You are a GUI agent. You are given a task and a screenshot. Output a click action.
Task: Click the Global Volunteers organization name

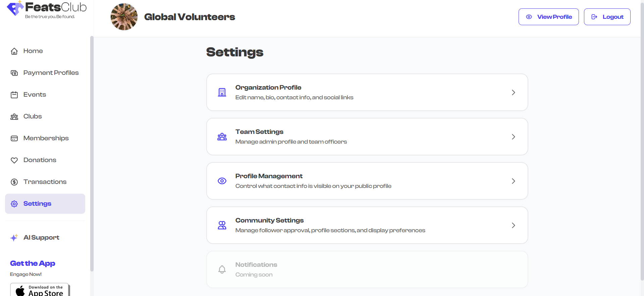pyautogui.click(x=190, y=17)
